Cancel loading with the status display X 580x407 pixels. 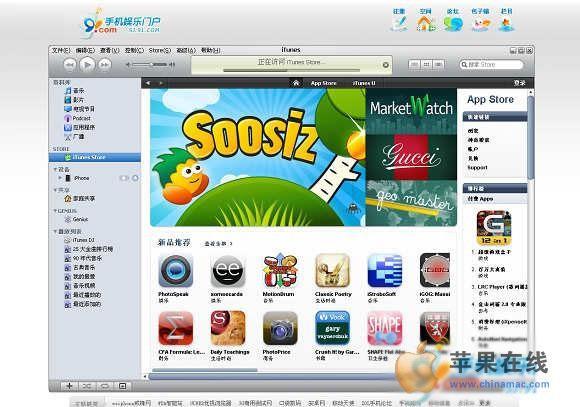385,65
